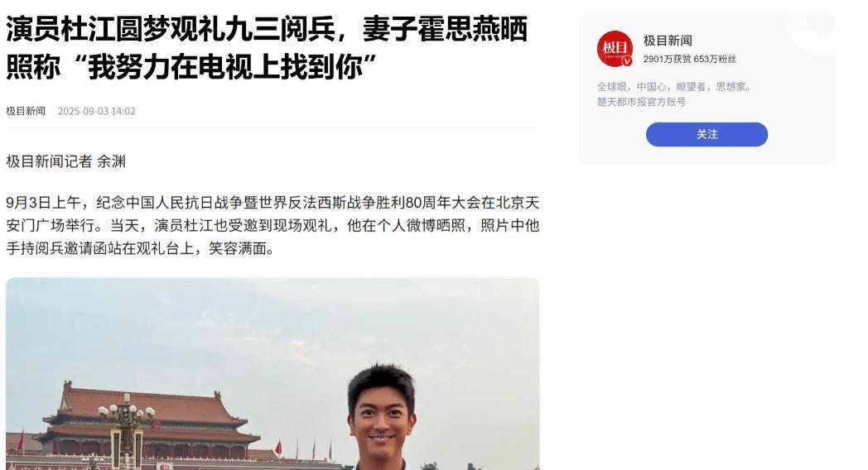Click the 极目新闻 red logo avatar
The width and height of the screenshot is (868, 470).
tap(615, 49)
